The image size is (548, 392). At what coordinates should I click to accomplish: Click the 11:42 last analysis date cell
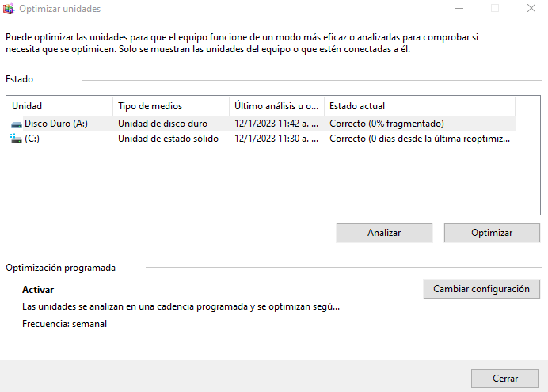[276, 124]
